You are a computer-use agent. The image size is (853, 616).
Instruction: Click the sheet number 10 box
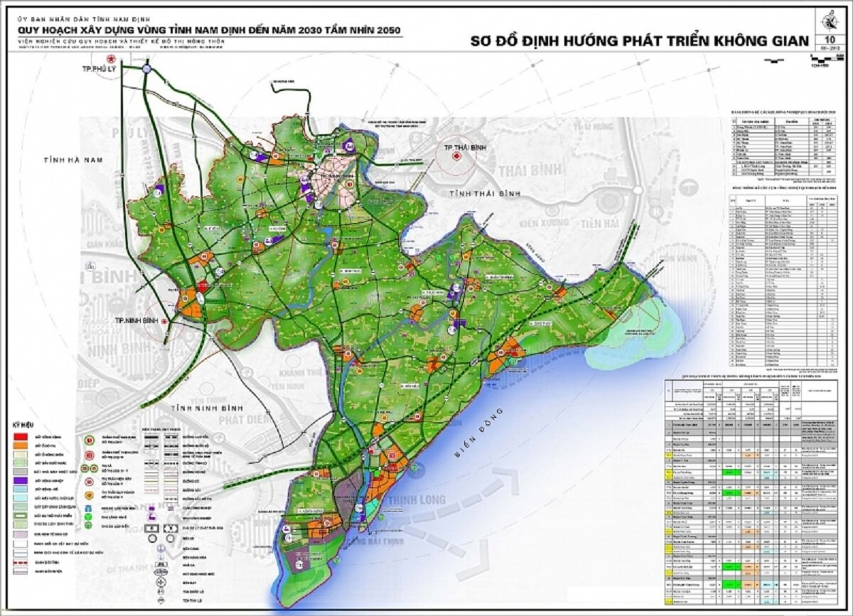coord(827,41)
